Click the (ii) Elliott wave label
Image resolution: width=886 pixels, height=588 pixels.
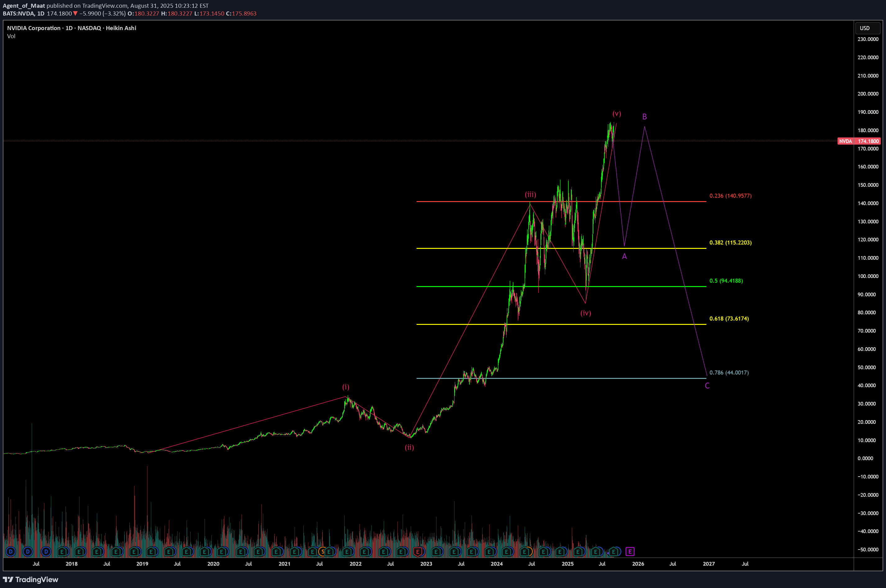pyautogui.click(x=409, y=447)
